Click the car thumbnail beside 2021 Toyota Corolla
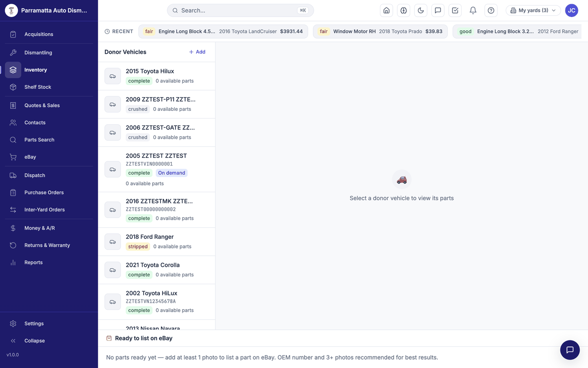Screen dimensions: 588x368 coord(113,270)
